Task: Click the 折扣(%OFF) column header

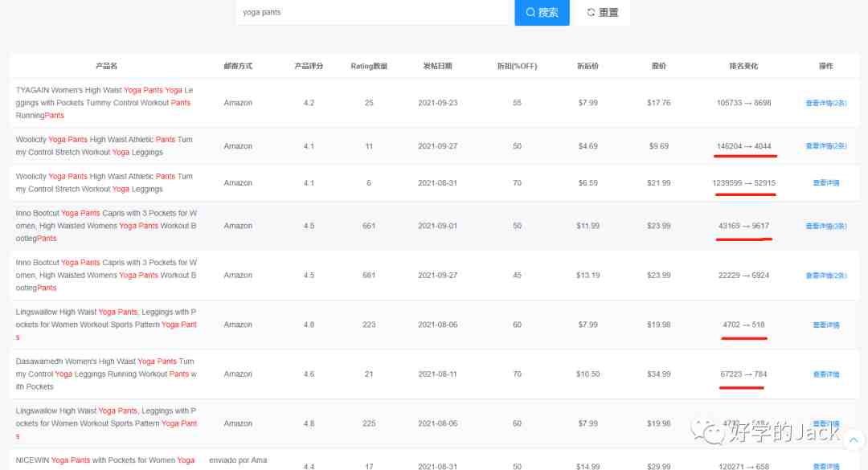Action: click(517, 66)
